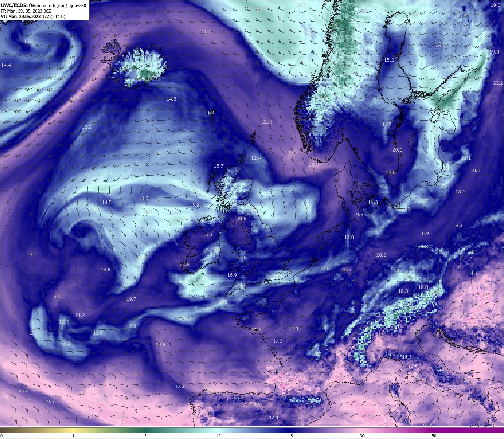Select the 11.7 value label

point(387,124)
